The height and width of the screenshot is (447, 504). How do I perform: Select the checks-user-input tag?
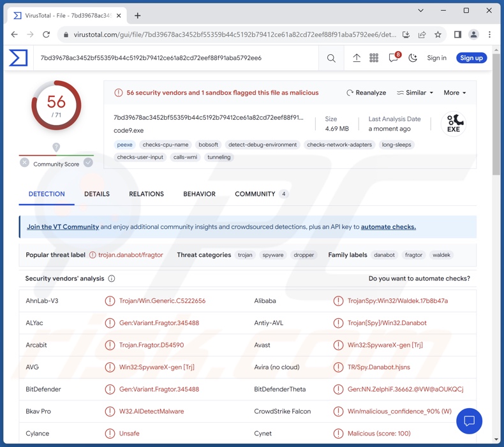pyautogui.click(x=140, y=157)
